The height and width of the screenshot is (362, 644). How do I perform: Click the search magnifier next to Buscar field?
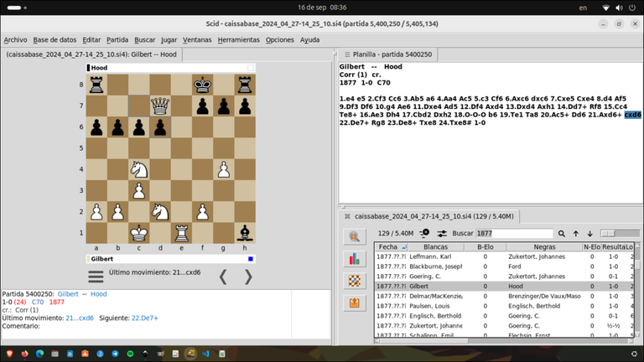point(562,234)
